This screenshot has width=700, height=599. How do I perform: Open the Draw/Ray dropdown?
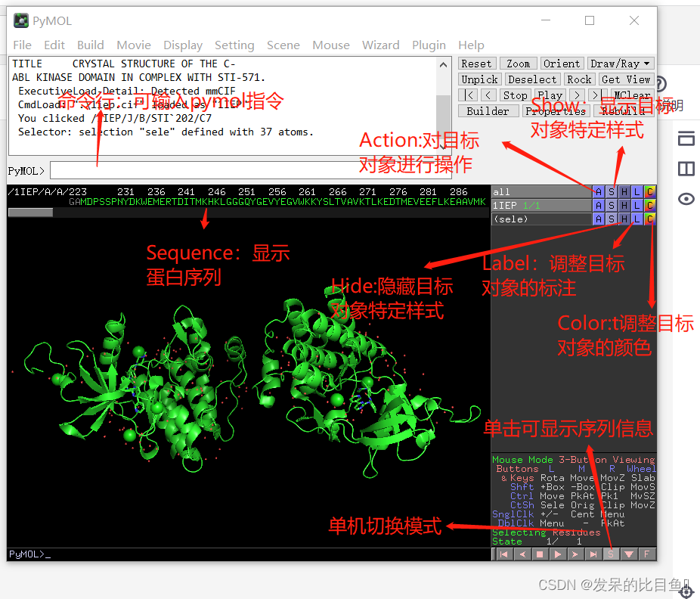[621, 64]
